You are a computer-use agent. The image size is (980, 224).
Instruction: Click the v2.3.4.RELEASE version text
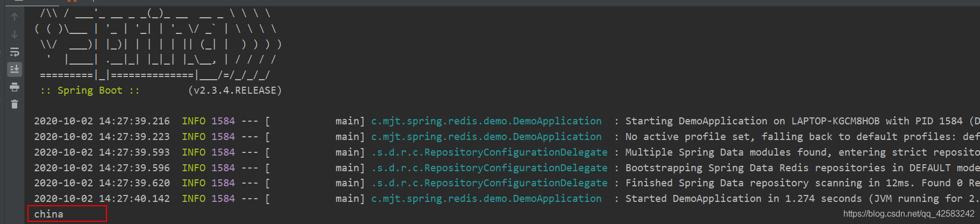click(235, 90)
